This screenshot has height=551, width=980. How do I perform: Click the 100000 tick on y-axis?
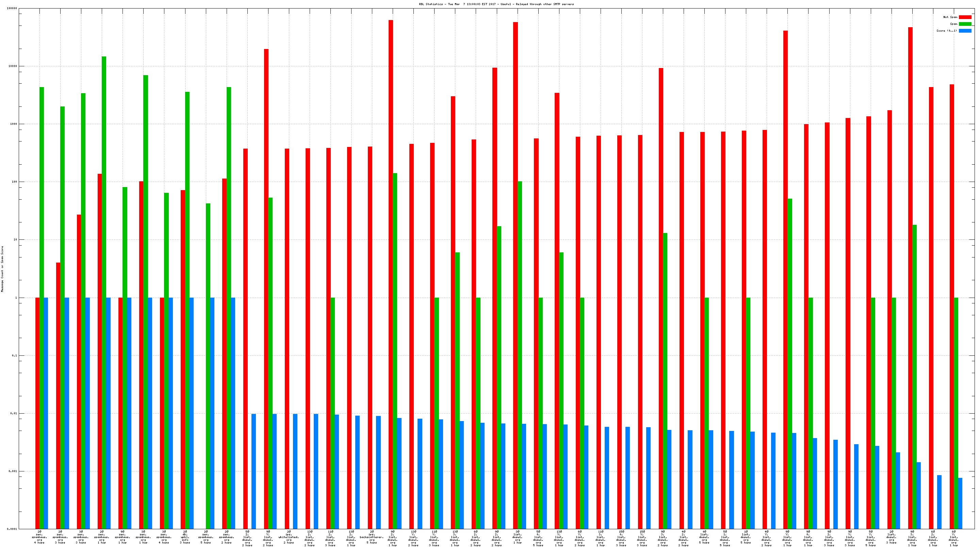coord(12,9)
